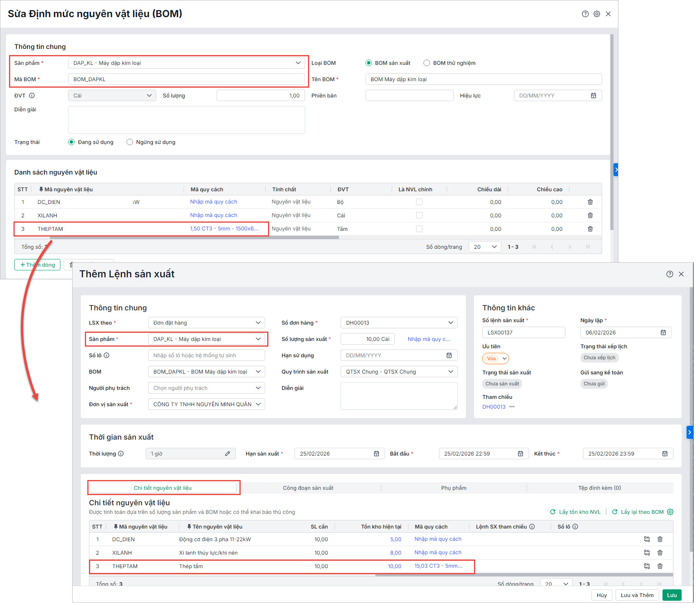Image resolution: width=700 pixels, height=604 pixels.
Task: Click the info icon beside Số lô label
Action: click(x=106, y=355)
